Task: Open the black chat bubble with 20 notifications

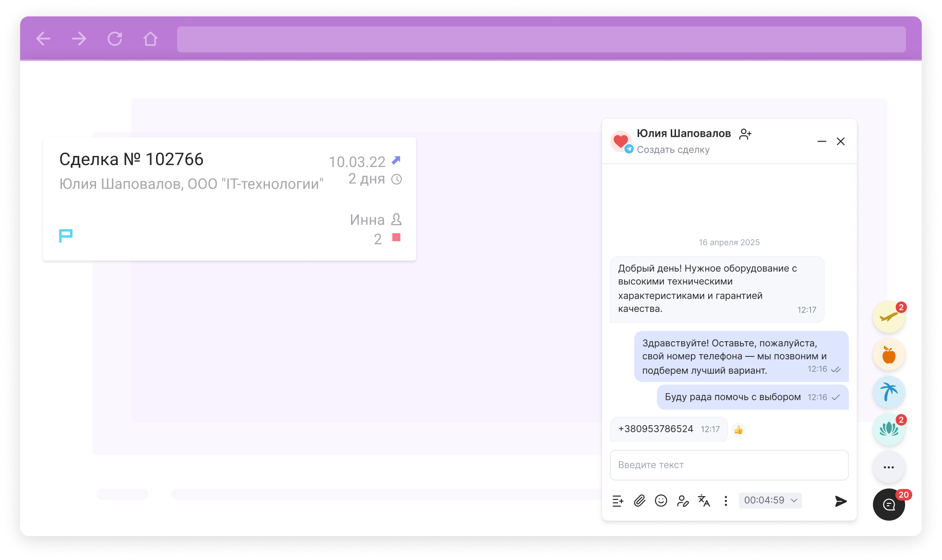Action: pyautogui.click(x=889, y=505)
